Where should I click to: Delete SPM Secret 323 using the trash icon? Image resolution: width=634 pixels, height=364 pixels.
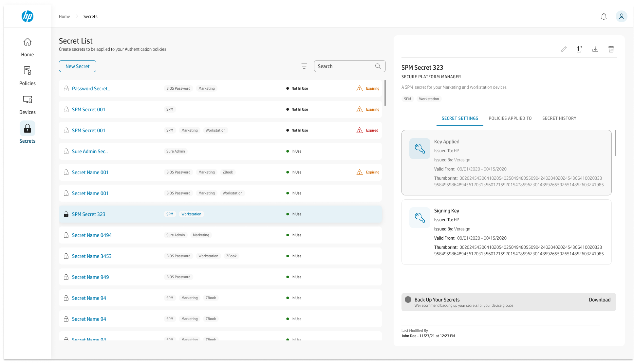click(611, 49)
